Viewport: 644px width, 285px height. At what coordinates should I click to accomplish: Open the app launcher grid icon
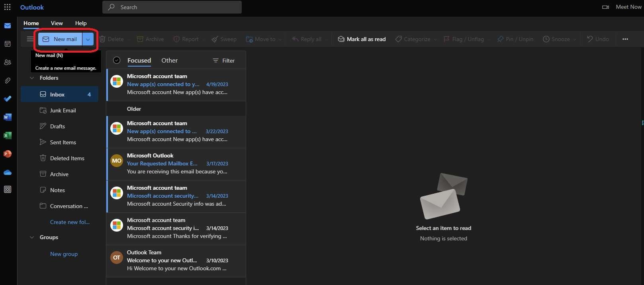coord(7,7)
